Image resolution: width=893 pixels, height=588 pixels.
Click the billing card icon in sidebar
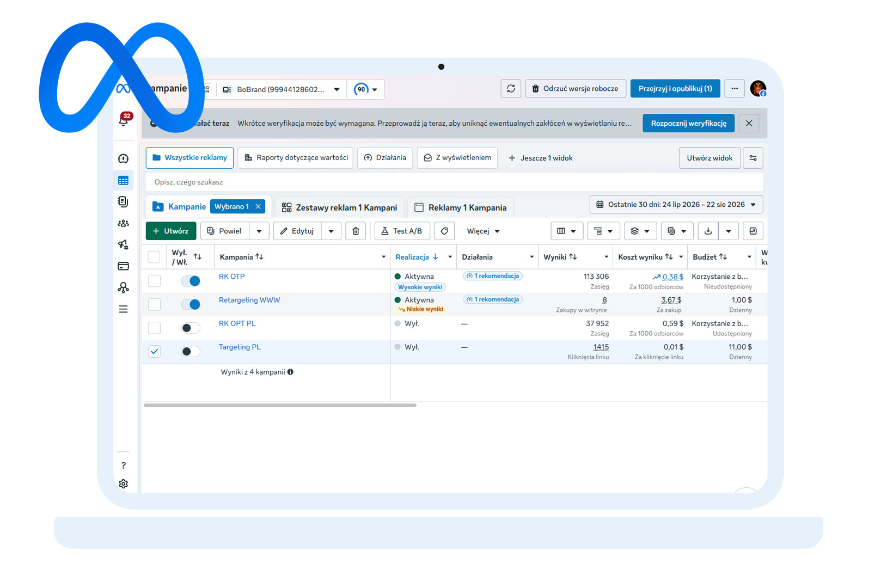click(124, 266)
